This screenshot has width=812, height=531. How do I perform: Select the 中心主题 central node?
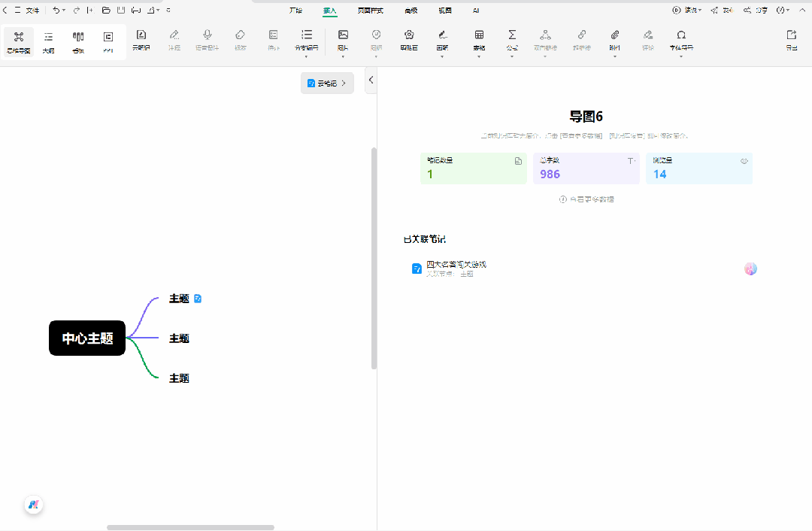87,338
